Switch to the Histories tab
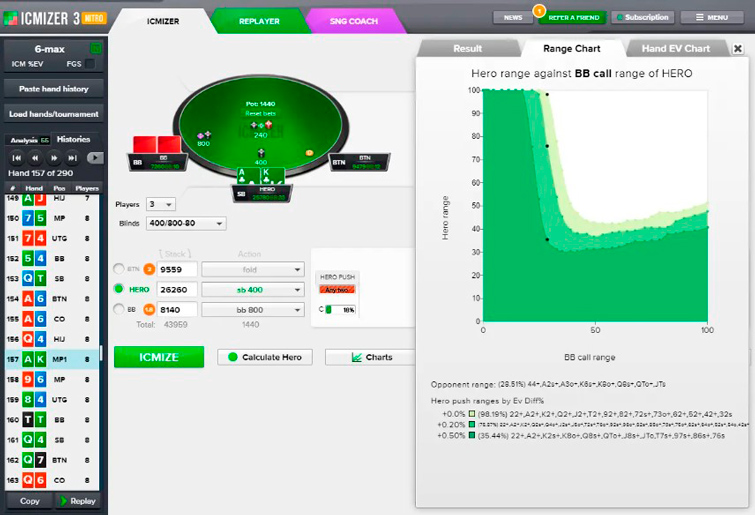This screenshot has width=755, height=515. click(73, 139)
